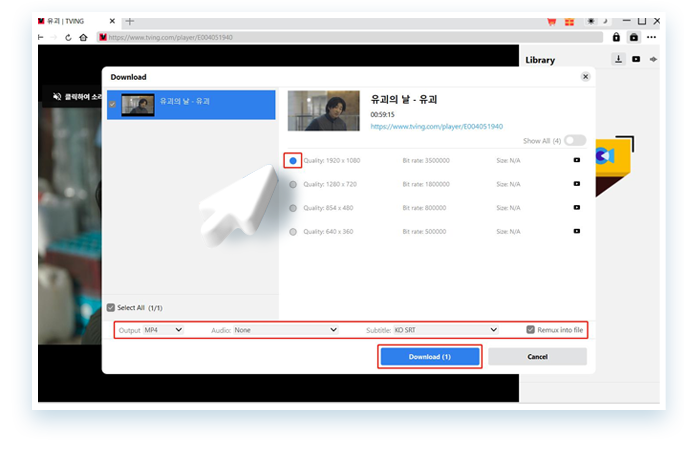
Task: Click the Library convert arrow icon
Action: [x=653, y=59]
